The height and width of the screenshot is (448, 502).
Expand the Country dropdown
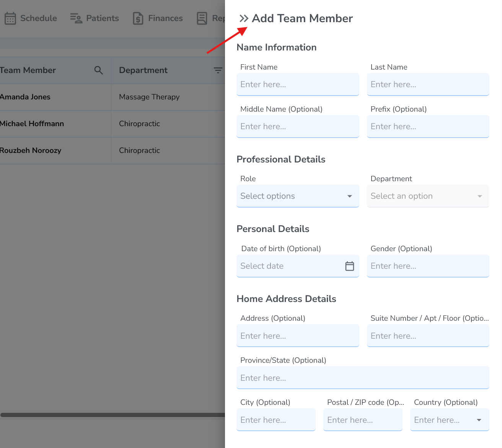tap(478, 420)
